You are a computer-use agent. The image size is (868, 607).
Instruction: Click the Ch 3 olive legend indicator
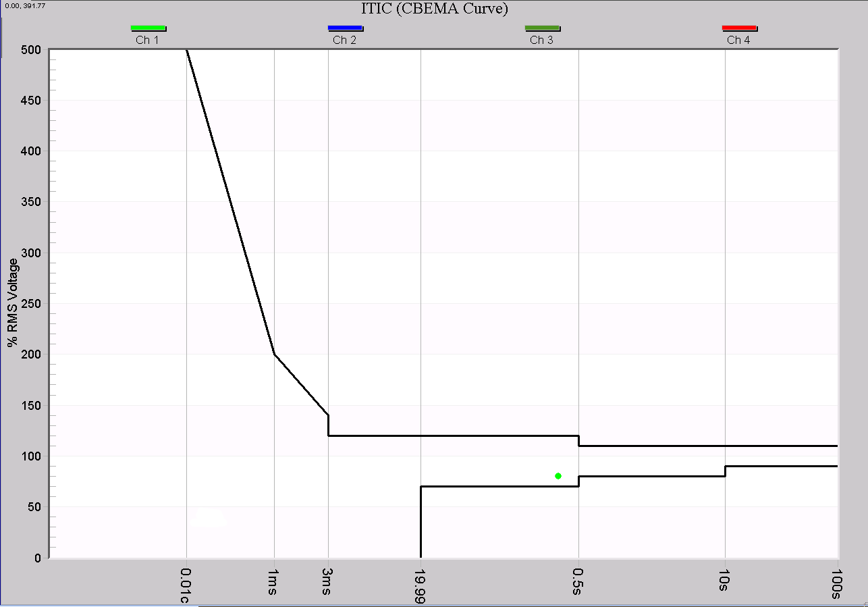tap(543, 28)
